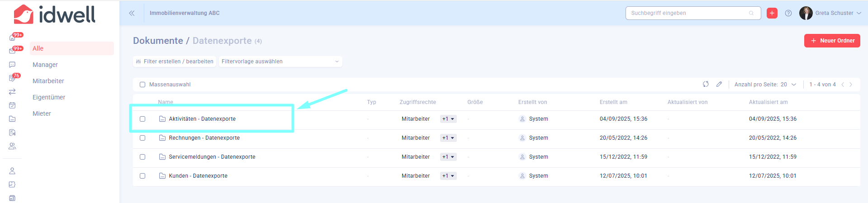Open the help question mark icon

[788, 13]
